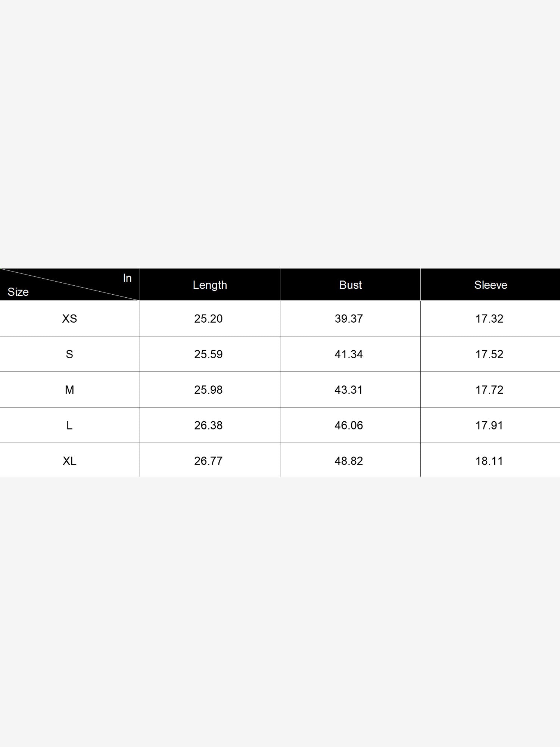Click the XL length value 26.77
The width and height of the screenshot is (560, 747).
(x=208, y=461)
